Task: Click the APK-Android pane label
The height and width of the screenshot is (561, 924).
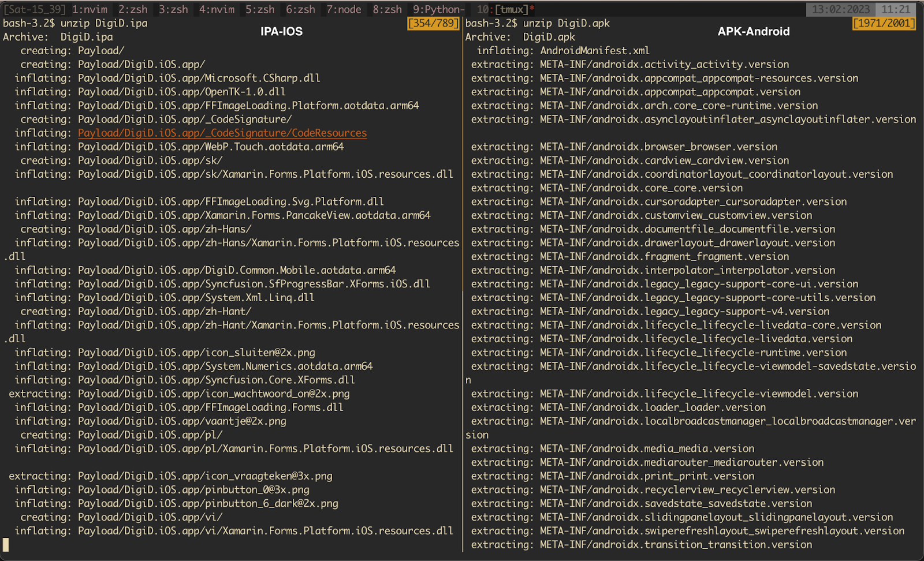Action: [753, 32]
